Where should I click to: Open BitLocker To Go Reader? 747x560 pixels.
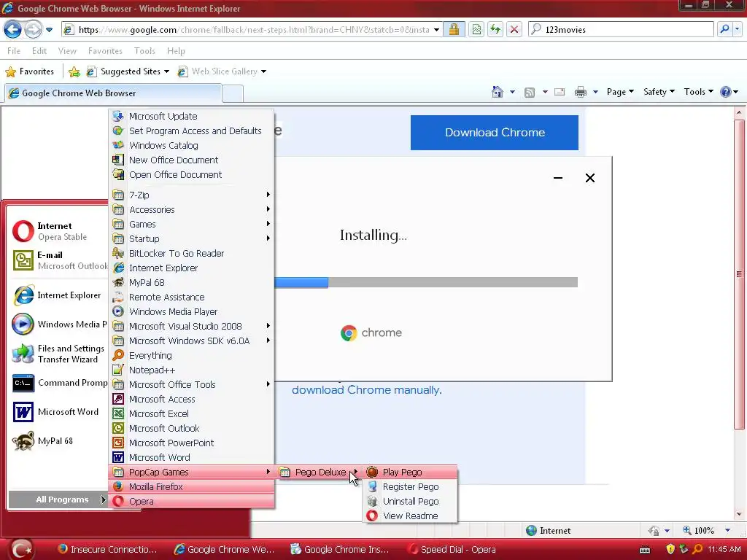pos(192,253)
